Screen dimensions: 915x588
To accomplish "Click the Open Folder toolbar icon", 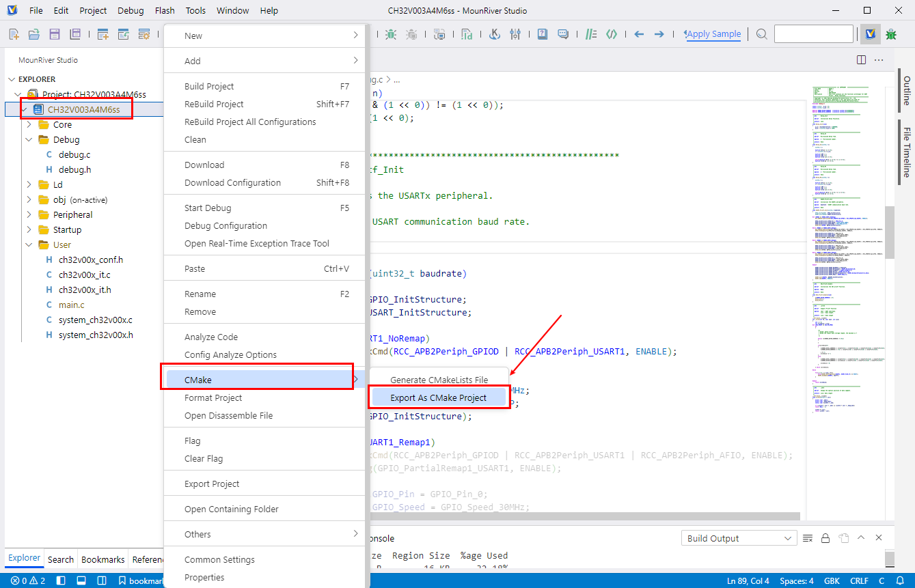I will pos(33,34).
